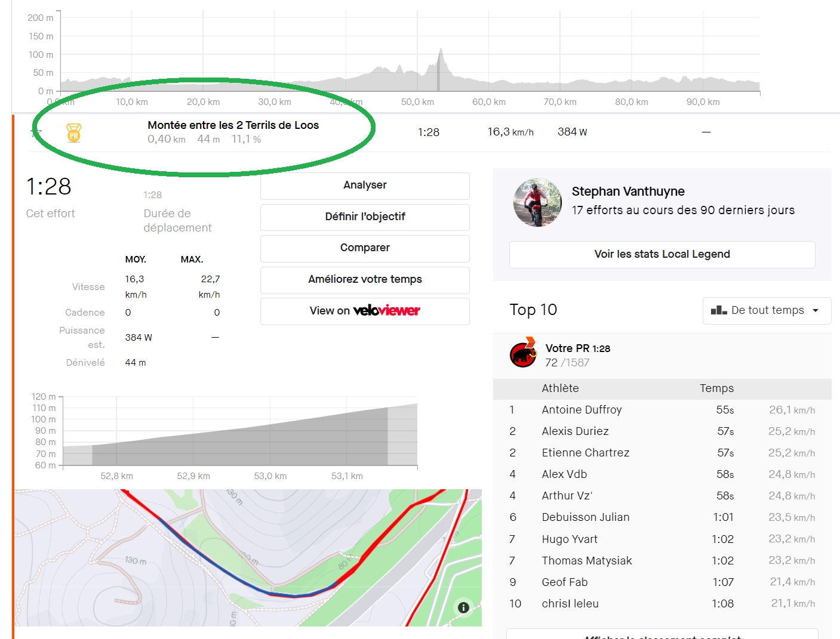This screenshot has width=840, height=639.
Task: Open the De tout temps dropdown
Action: (x=767, y=310)
